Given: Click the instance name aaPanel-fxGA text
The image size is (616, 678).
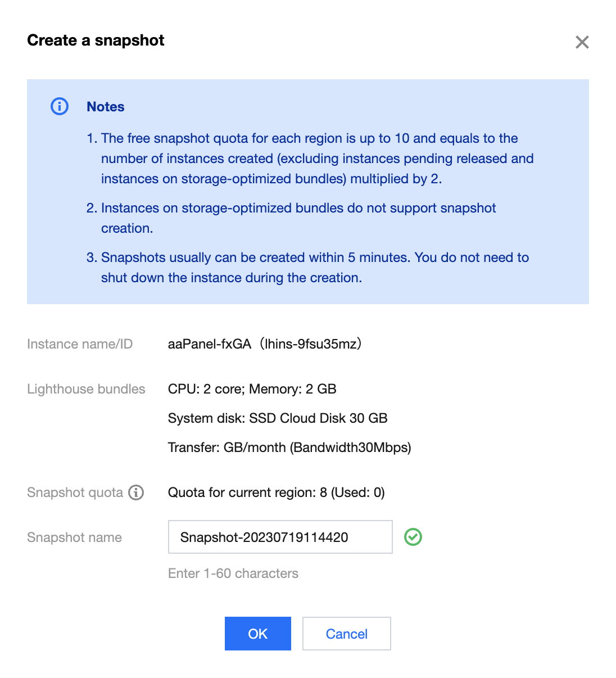Looking at the screenshot, I should 209,344.
